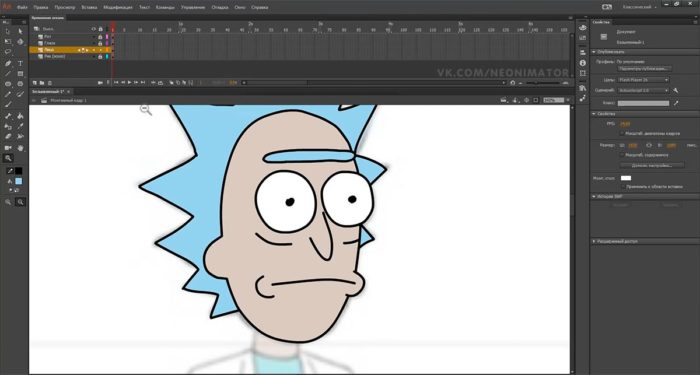Viewport: 700px width, 375px height.
Task: Open the Правка menu
Action: pyautogui.click(x=41, y=8)
